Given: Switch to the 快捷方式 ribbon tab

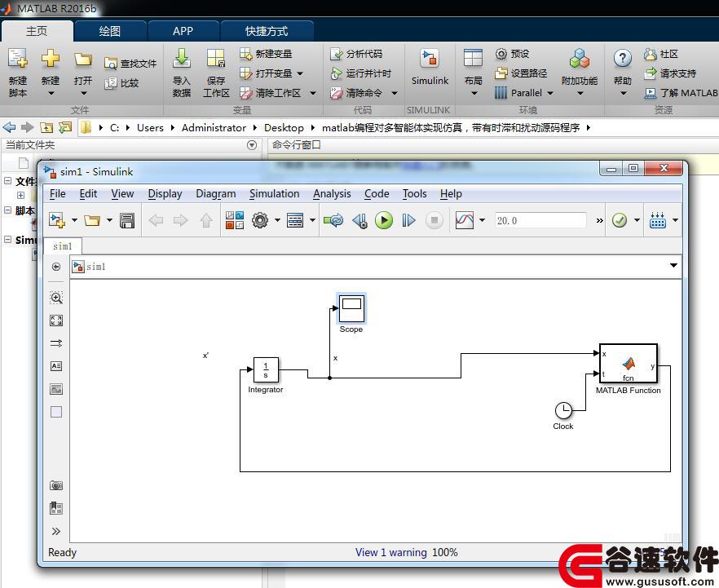Looking at the screenshot, I should click(x=267, y=31).
